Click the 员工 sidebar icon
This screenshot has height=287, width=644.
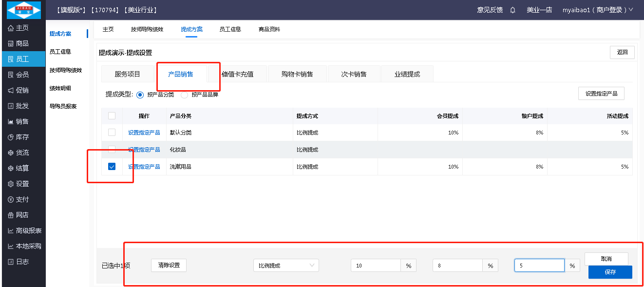[11, 59]
